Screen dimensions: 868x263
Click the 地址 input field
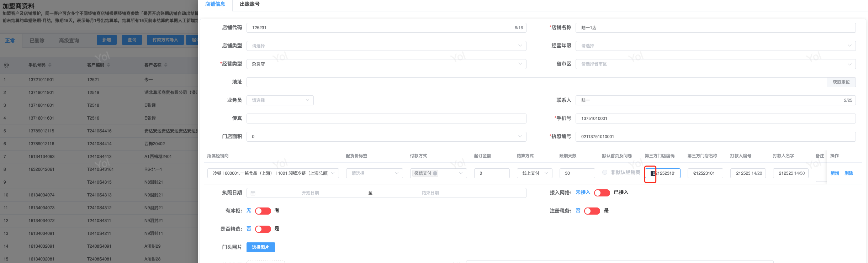click(536, 82)
